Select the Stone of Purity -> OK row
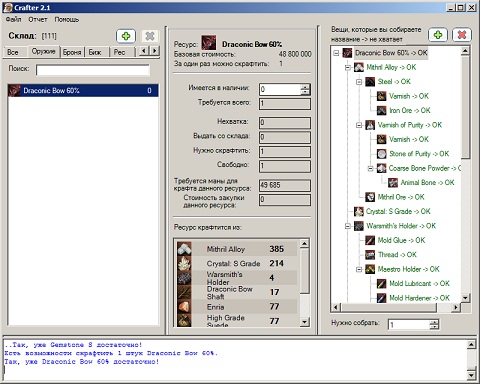 419,154
